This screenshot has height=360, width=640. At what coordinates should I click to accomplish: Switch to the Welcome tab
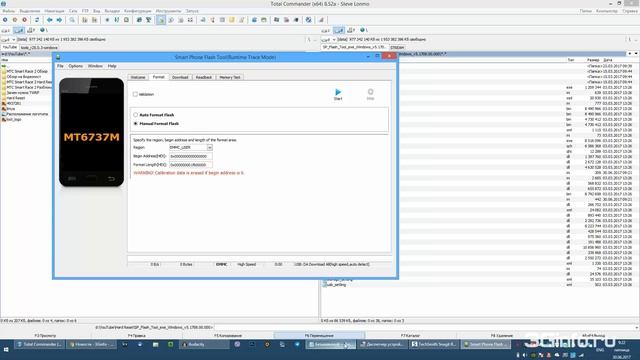point(138,77)
